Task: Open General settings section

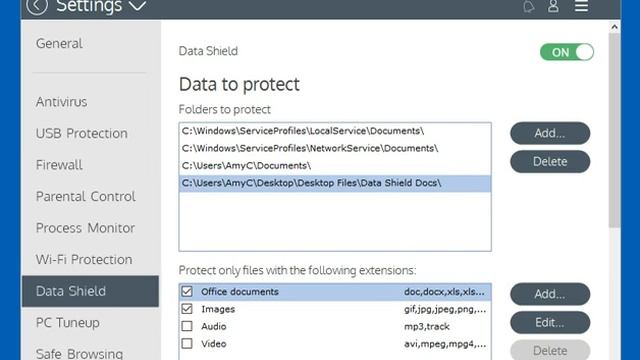Action: 59,43
